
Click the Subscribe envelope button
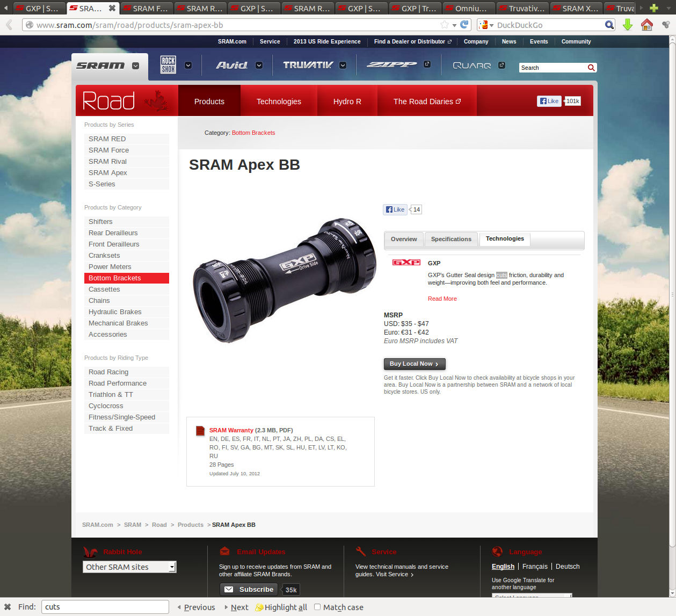point(249,590)
